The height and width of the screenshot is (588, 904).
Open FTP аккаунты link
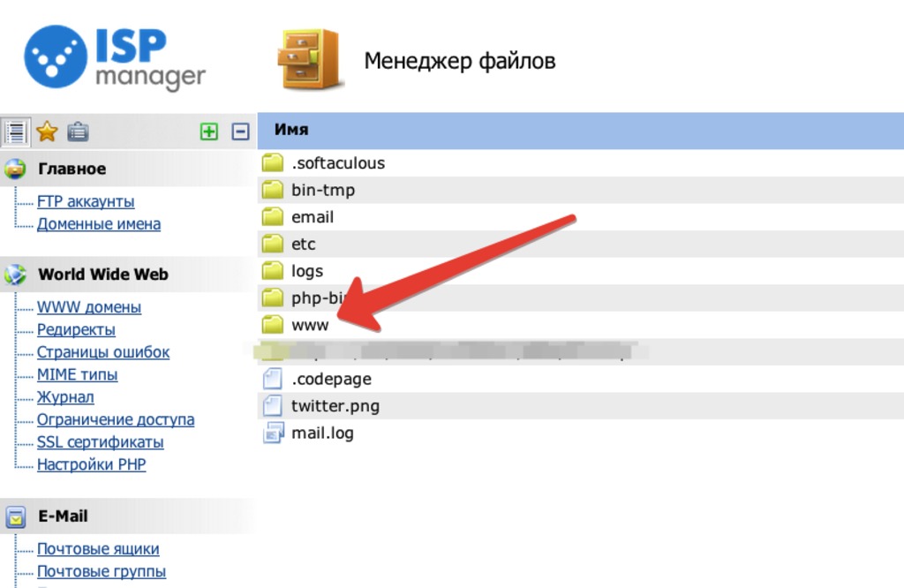pos(86,201)
